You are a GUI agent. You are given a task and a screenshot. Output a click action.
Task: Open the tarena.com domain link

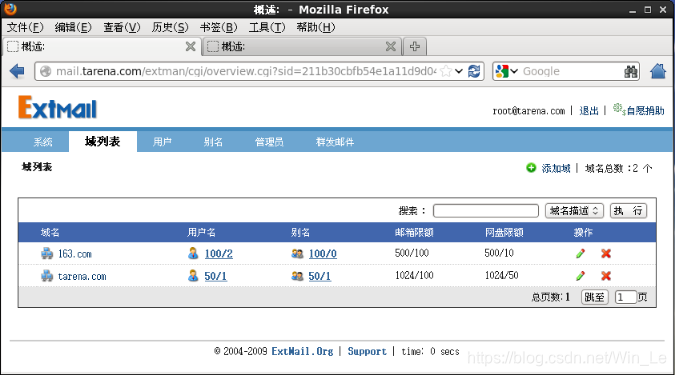click(x=82, y=276)
